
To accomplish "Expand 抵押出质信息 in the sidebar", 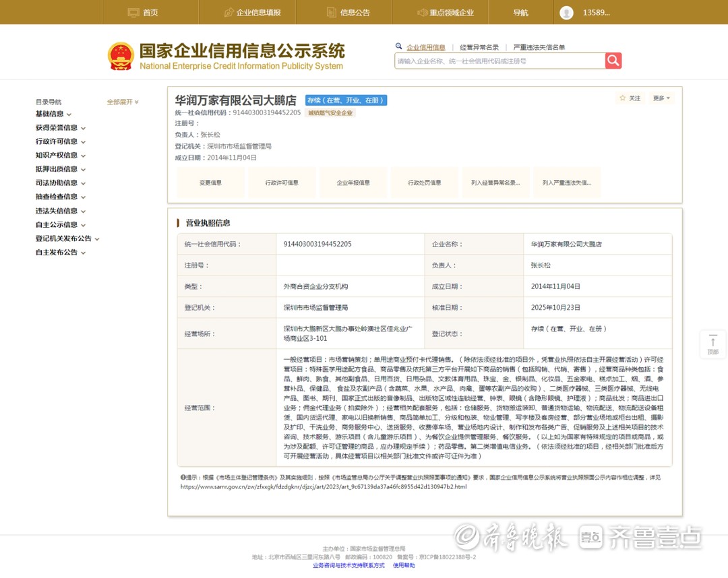I will tap(61, 169).
